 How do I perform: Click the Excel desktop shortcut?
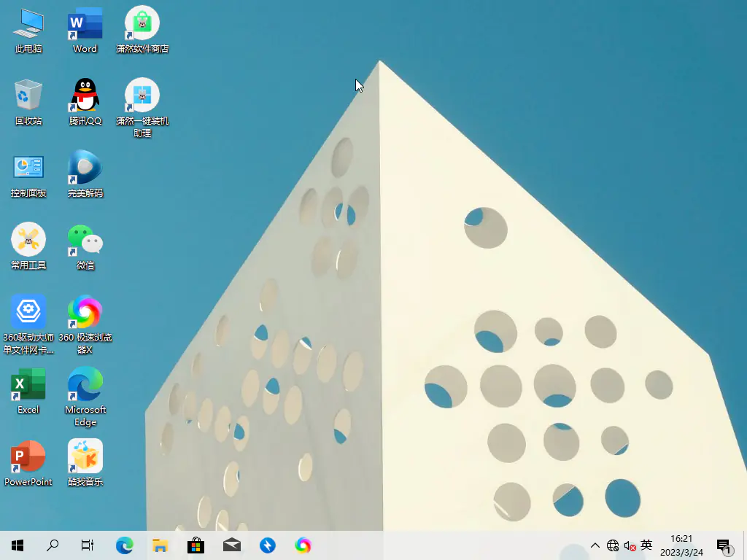coord(28,384)
